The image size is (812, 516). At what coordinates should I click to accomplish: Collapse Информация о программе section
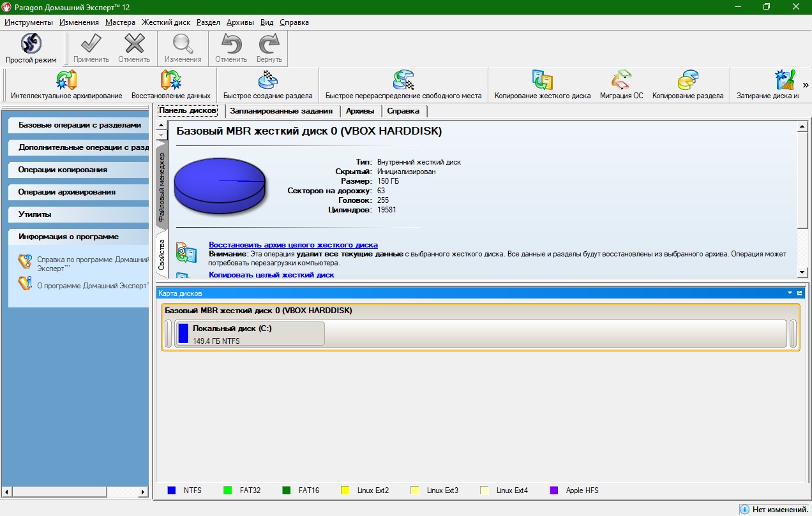point(79,237)
